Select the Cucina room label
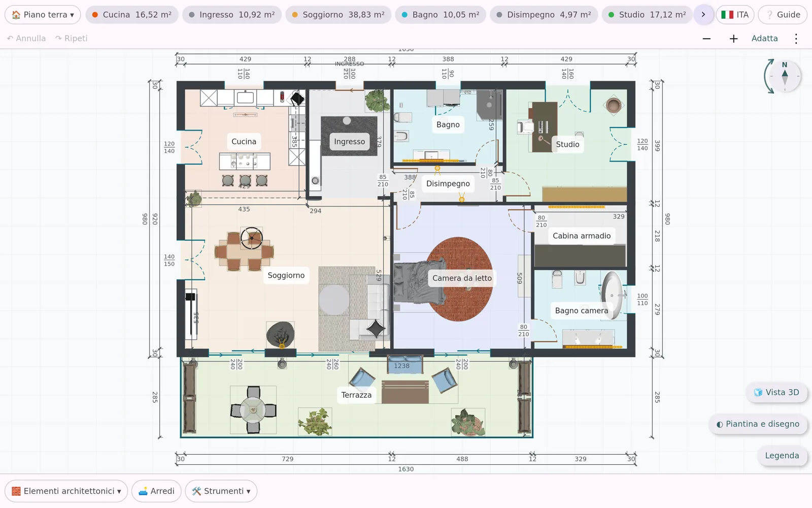 tap(244, 142)
